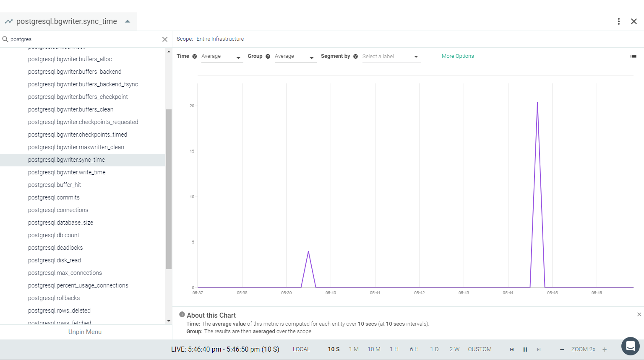Click the metric list scrollbar thumb

click(169, 189)
